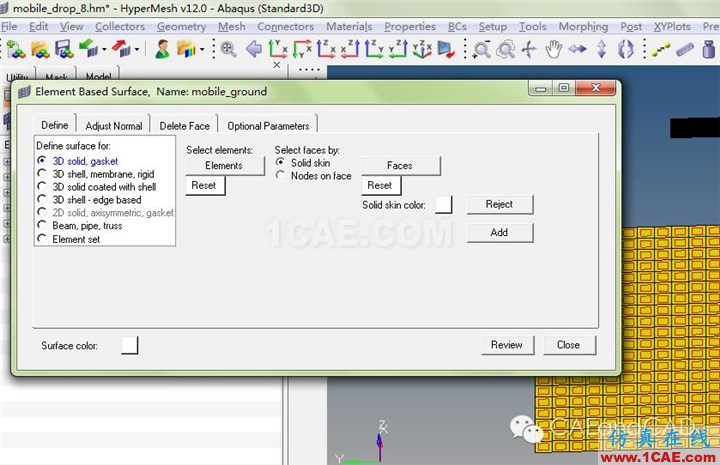Click the pan hand tool icon
This screenshot has height=465, width=720.
[553, 49]
